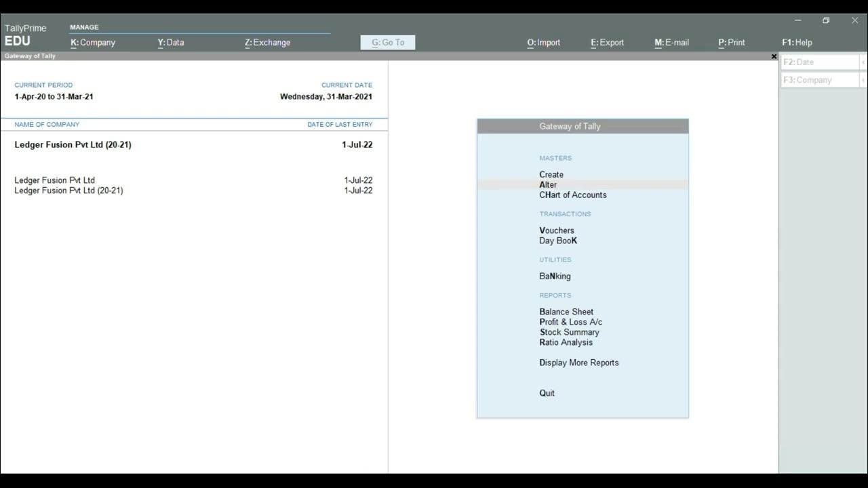Select company Ledger Fusion Pvt Ltd row
The height and width of the screenshot is (488, 868).
[x=193, y=180]
